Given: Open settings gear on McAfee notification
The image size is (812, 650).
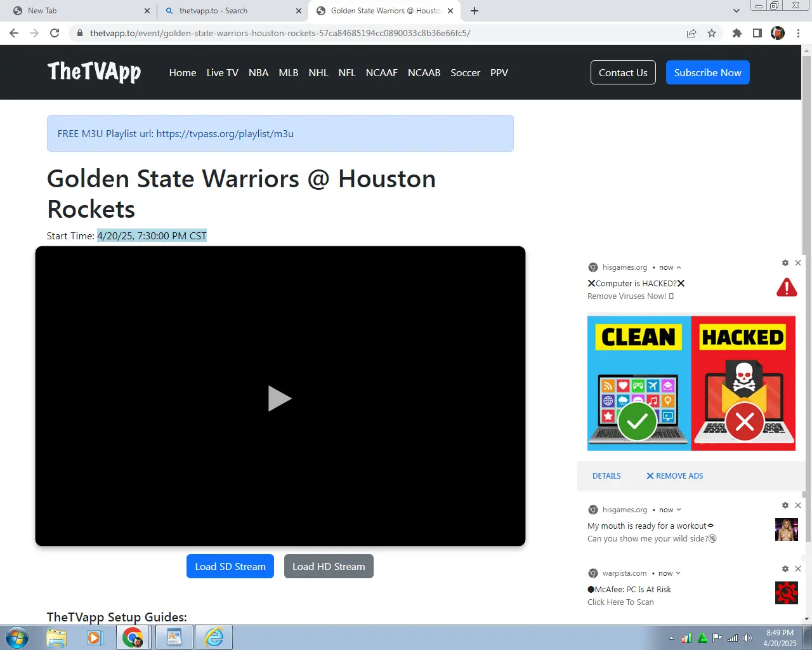Looking at the screenshot, I should tap(785, 569).
